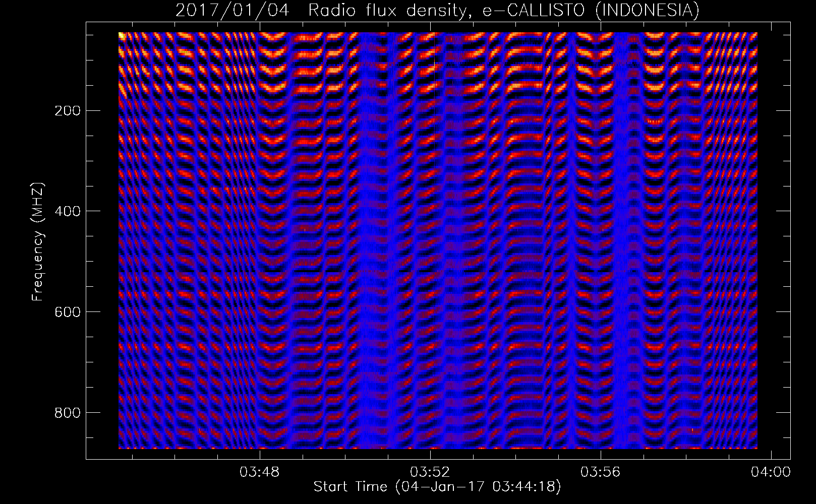Click the plot title "2017/01/04 Radio flux density, e-CALLISTO (INDONESIA)"

click(x=437, y=10)
